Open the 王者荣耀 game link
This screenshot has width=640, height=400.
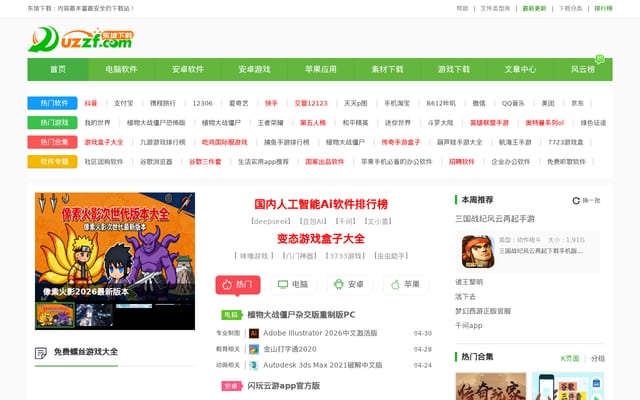(270, 123)
